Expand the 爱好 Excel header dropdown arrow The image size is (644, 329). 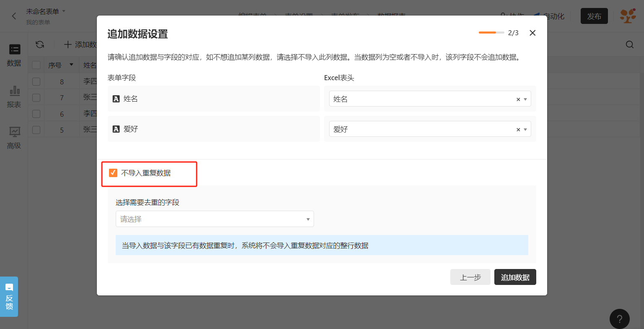525,130
